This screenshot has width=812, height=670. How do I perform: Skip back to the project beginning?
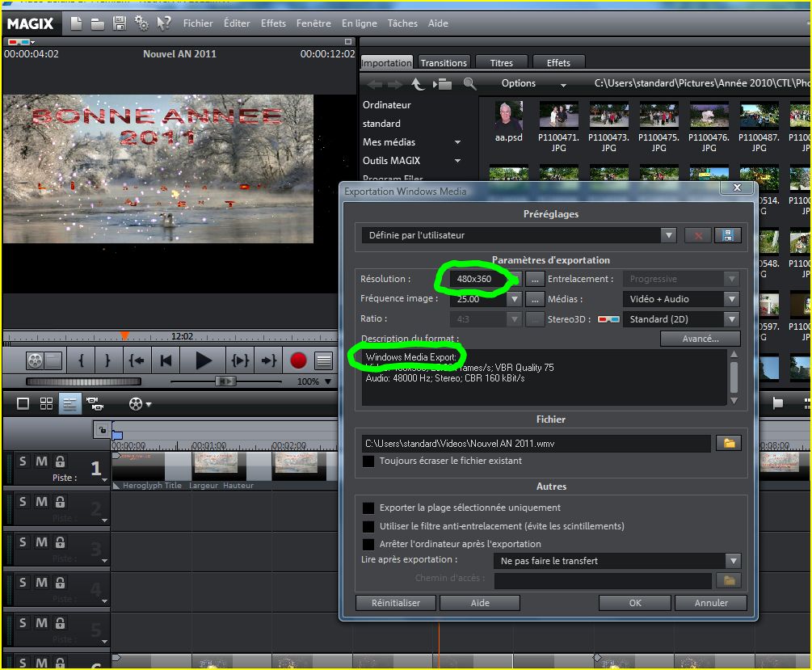tap(166, 360)
